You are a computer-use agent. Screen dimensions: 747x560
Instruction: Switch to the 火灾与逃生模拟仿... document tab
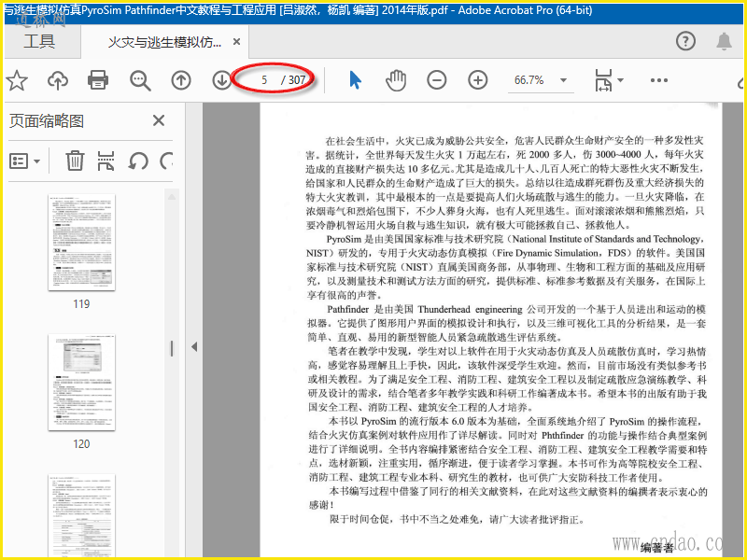tap(164, 42)
